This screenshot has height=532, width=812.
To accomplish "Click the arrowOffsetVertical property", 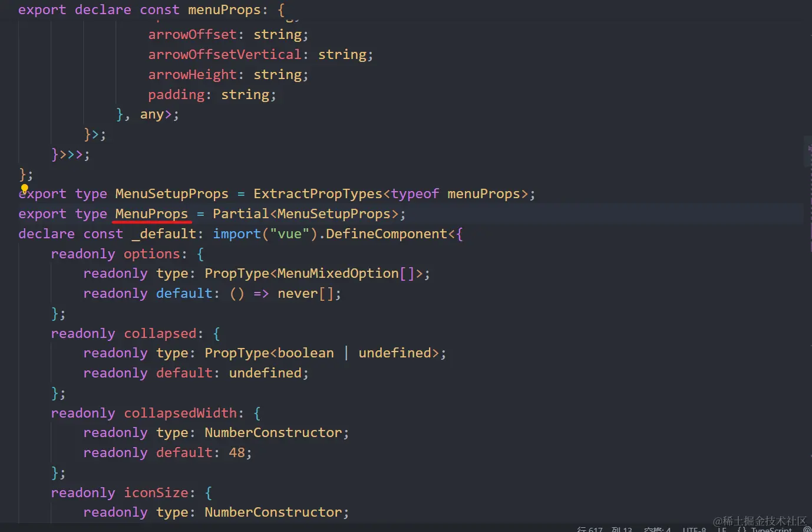I will click(225, 54).
